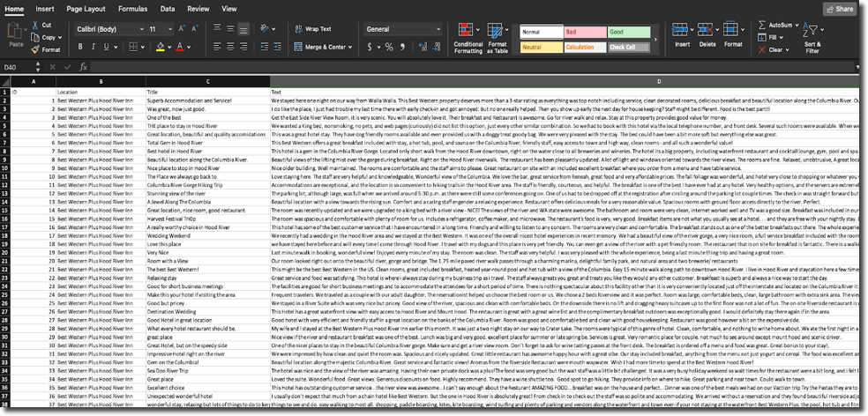Click the Fill down icon
868x416 pixels.
click(762, 38)
